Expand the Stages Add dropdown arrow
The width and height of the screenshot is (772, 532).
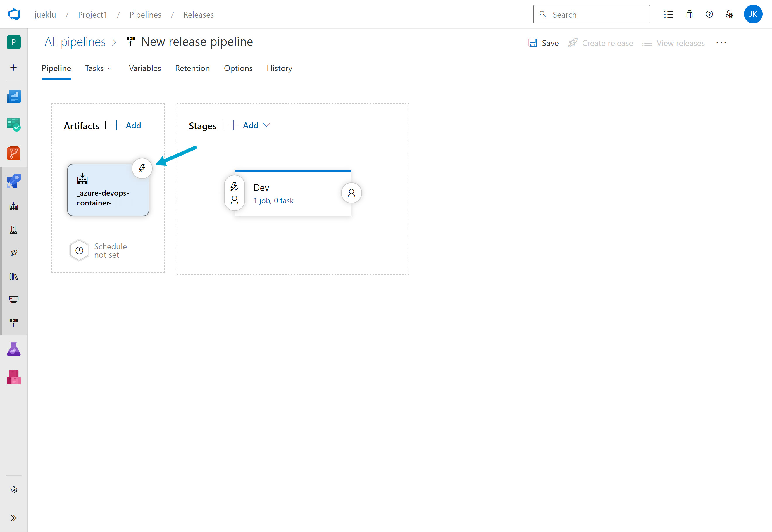pyautogui.click(x=266, y=125)
